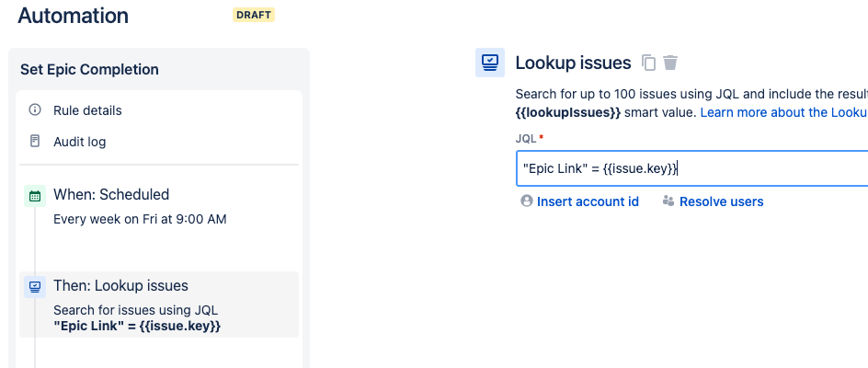Click the Lookup issues monitor icon in header
This screenshot has width=868, height=368.
[x=490, y=62]
